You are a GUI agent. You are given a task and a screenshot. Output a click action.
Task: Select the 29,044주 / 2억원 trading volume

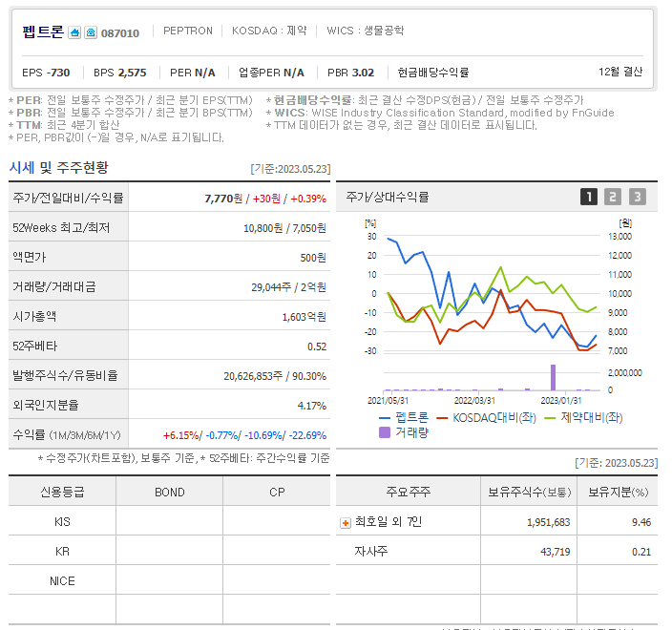[288, 287]
